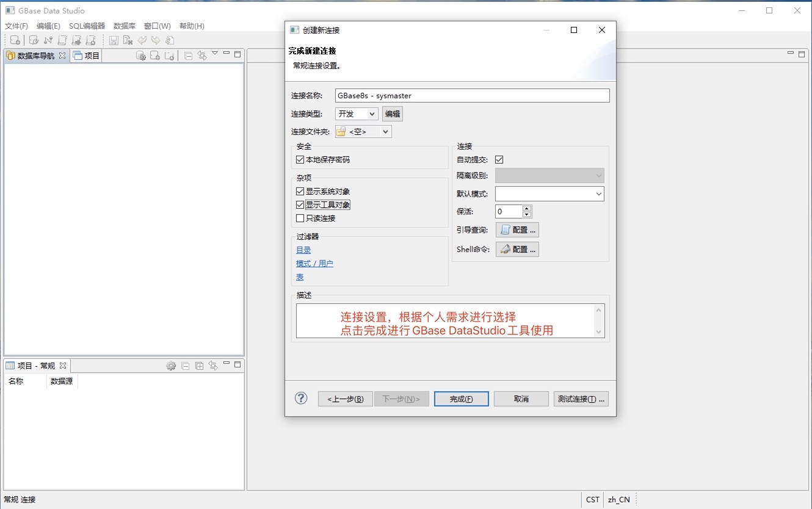This screenshot has height=509, width=812.
Task: Click the 测试连接(T) button
Action: click(581, 399)
